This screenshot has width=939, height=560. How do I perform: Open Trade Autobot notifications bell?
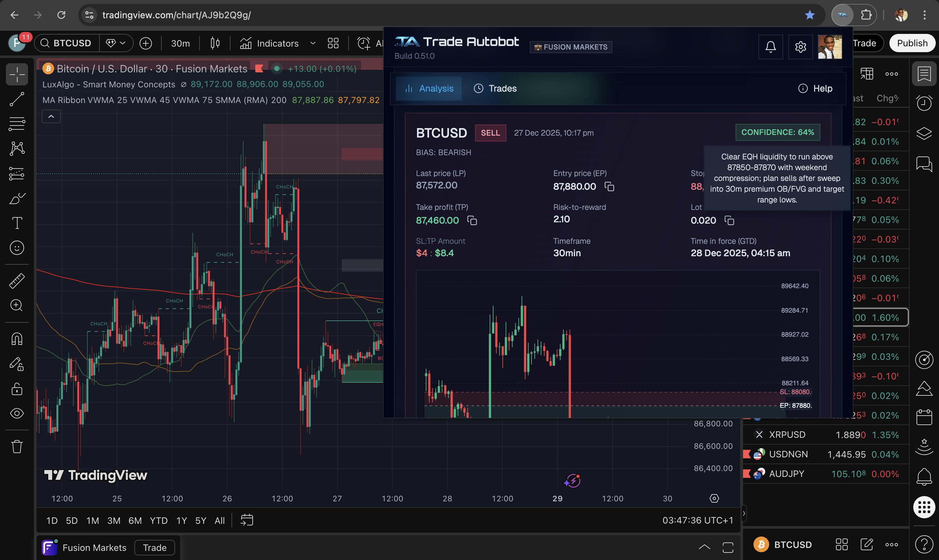click(x=770, y=47)
